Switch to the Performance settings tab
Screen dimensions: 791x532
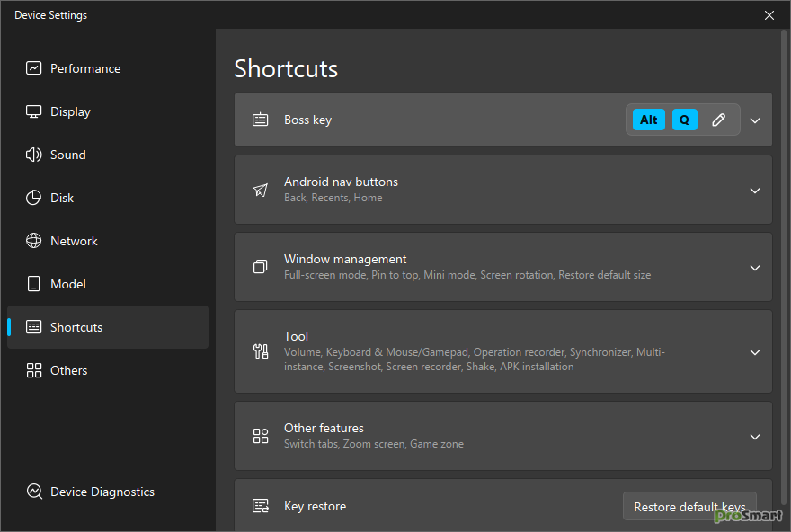[85, 68]
